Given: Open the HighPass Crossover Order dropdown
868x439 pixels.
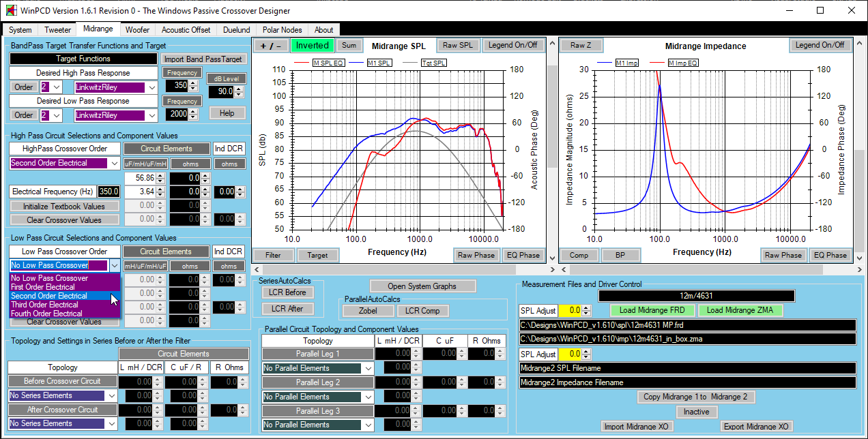Looking at the screenshot, I should click(x=113, y=163).
